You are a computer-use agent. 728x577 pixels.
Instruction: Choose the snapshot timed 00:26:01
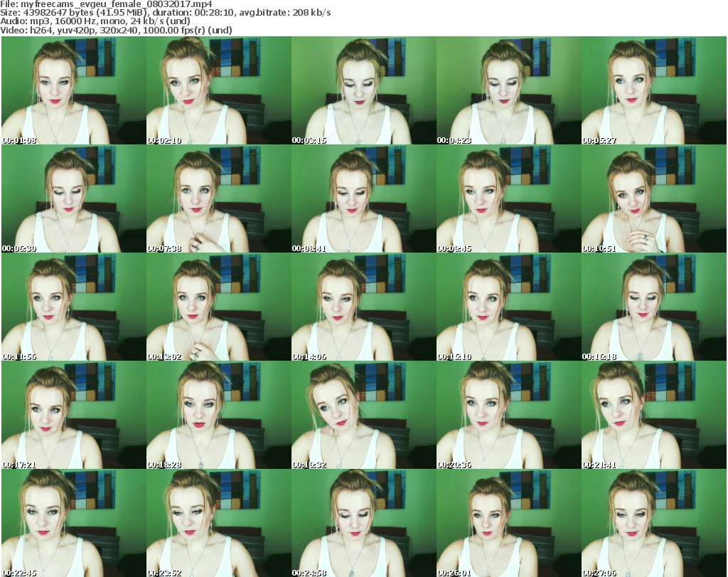point(508,523)
